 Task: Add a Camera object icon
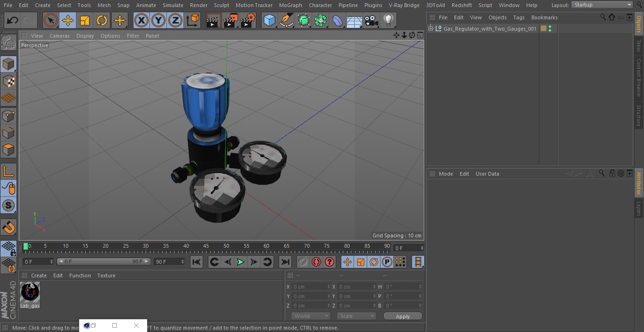coord(371,20)
